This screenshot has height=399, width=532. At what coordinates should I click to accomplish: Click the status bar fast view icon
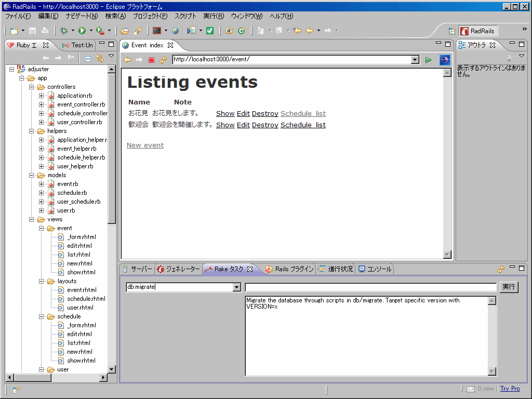tap(16, 390)
